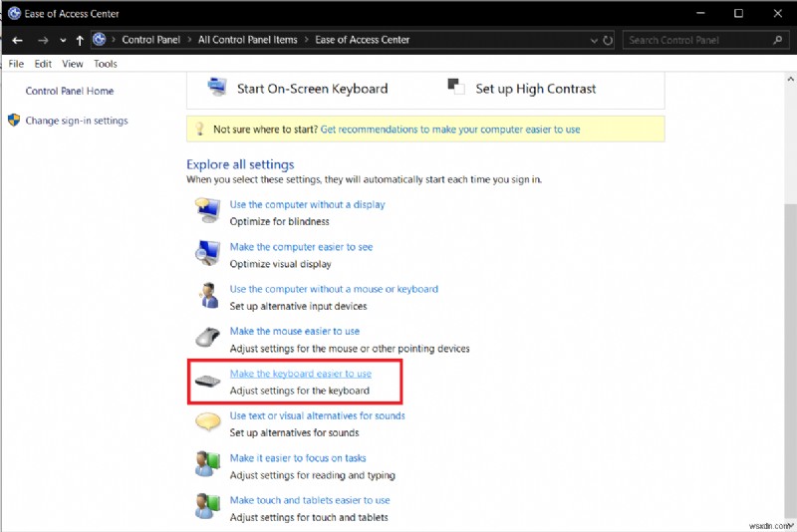The height and width of the screenshot is (532, 797).
Task: Open Get recommendations to make computer easier link
Action: tap(450, 130)
